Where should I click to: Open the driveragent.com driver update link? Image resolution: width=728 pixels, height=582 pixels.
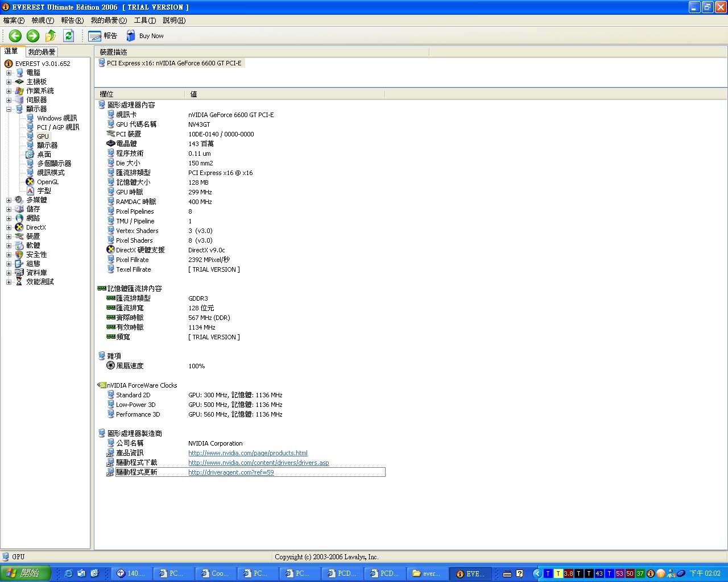pos(231,472)
